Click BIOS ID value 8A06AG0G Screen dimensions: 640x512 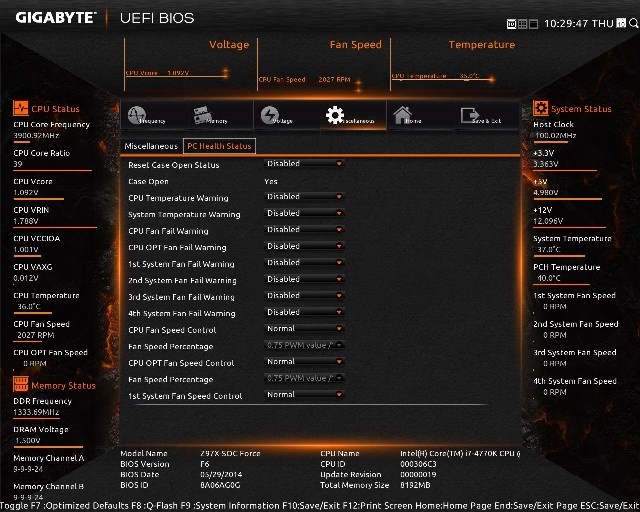click(220, 485)
